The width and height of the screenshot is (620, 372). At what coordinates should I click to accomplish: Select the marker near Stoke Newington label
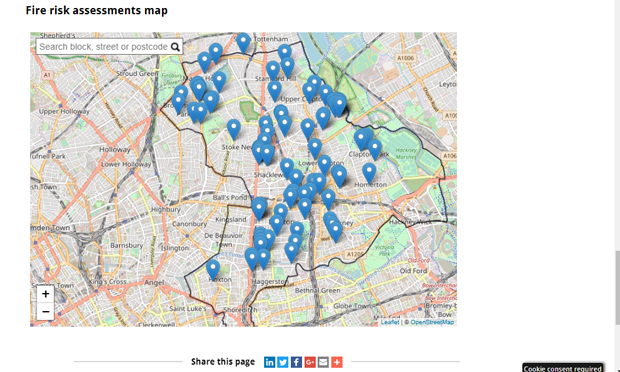click(234, 129)
